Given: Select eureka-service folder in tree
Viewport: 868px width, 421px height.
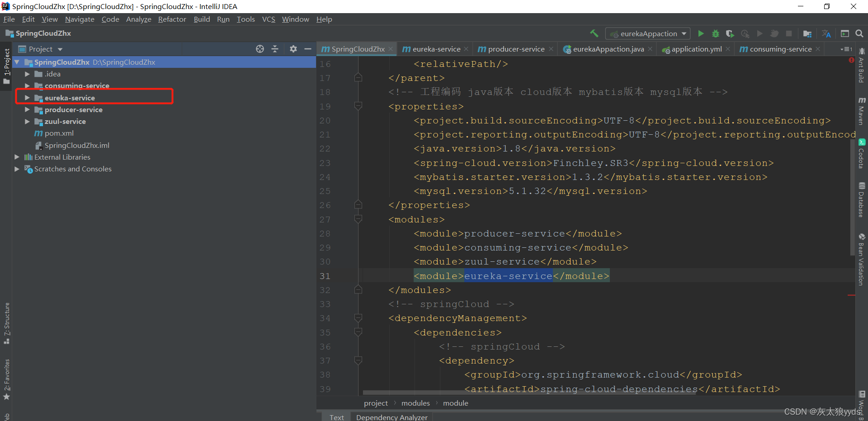Looking at the screenshot, I should click(x=70, y=98).
